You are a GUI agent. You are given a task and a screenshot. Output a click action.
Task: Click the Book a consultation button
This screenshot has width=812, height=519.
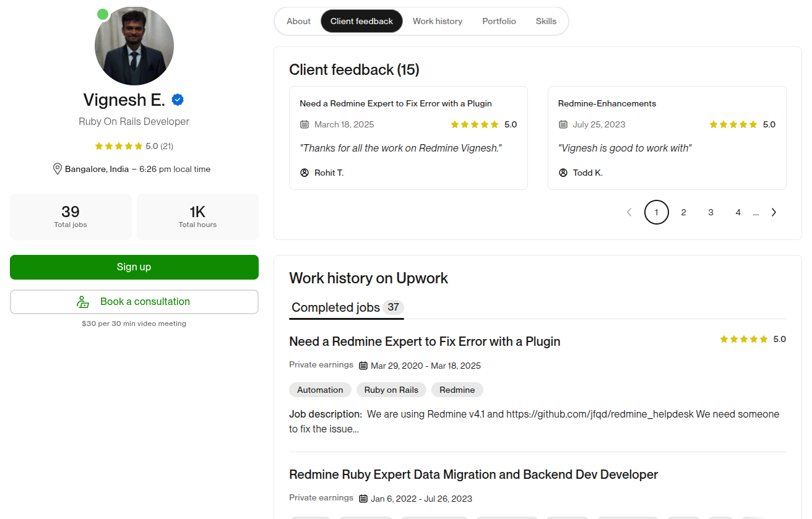click(x=134, y=302)
